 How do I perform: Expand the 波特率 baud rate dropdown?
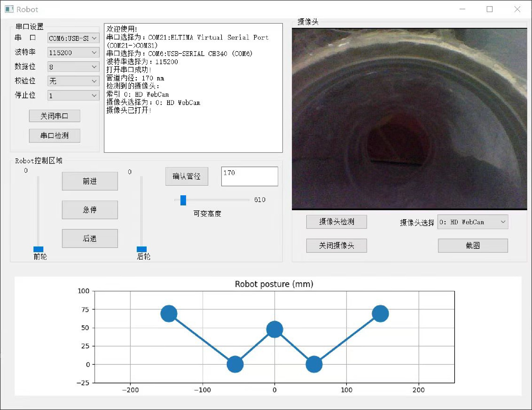tap(73, 53)
